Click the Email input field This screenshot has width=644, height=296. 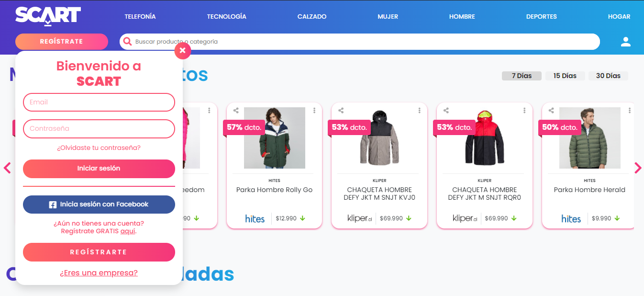[99, 102]
